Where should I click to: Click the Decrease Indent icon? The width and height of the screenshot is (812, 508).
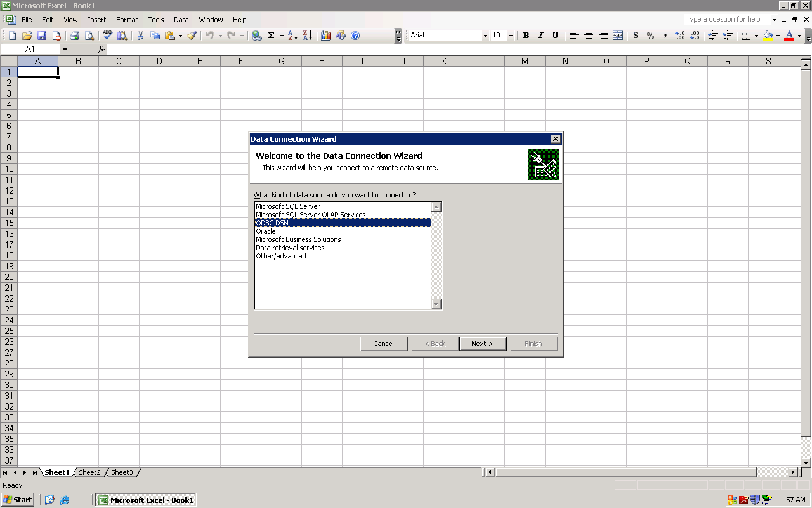[713, 36]
